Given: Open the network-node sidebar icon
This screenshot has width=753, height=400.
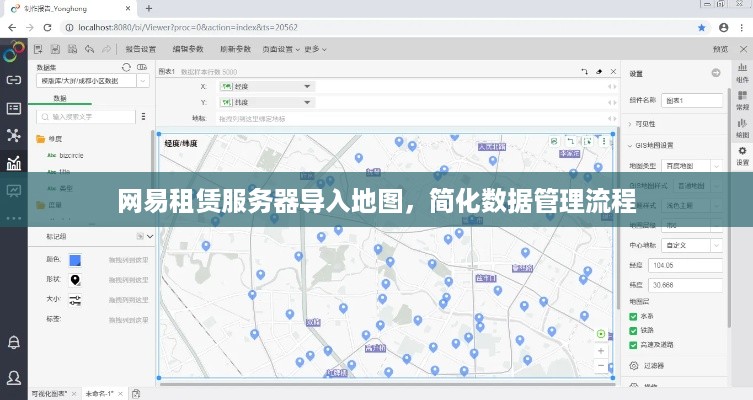Looking at the screenshot, I should 13,136.
